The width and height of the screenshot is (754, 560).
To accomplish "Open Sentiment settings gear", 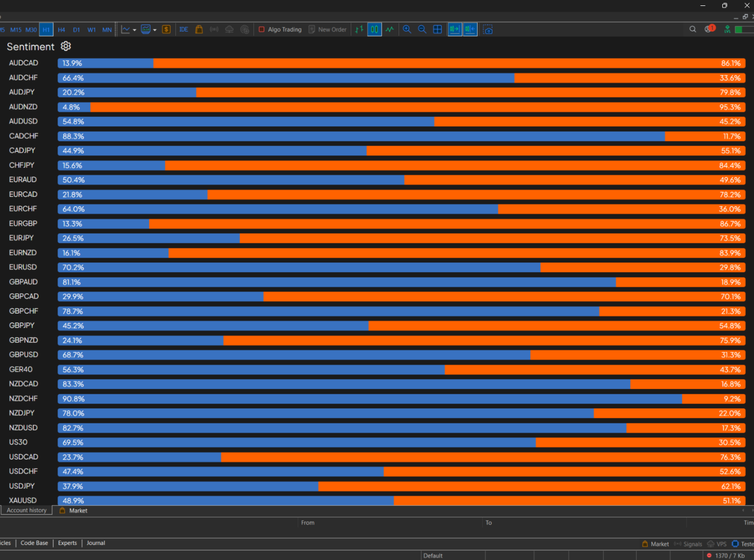I will click(x=66, y=46).
